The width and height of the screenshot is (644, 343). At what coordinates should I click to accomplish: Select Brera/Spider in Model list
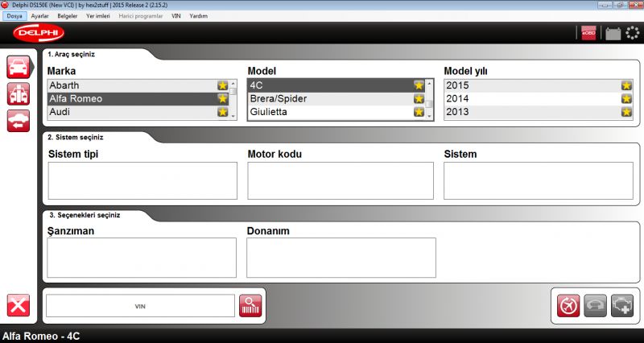(336, 98)
